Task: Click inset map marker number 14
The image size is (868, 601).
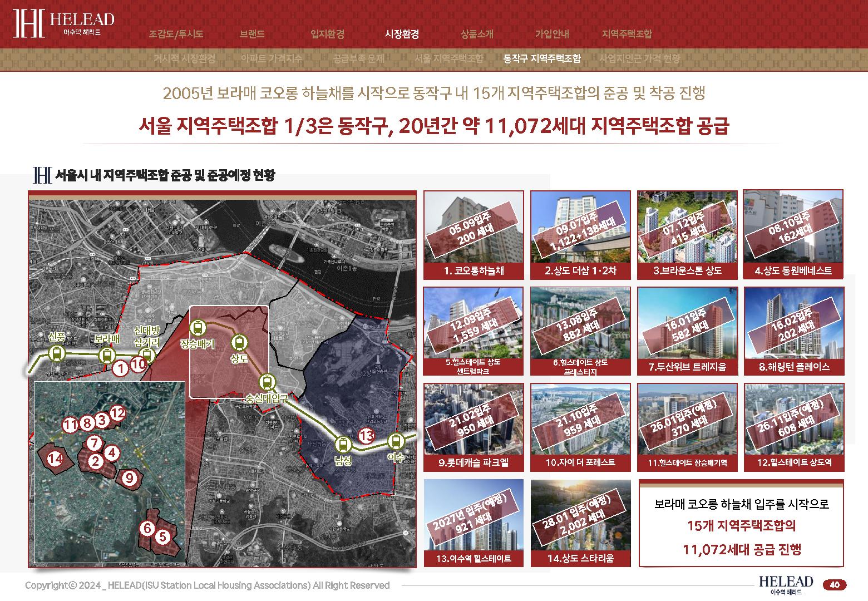Action: coord(54,459)
